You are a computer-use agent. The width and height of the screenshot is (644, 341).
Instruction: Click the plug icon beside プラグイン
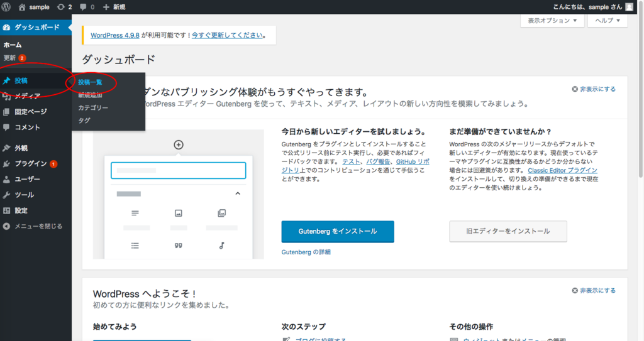point(6,164)
